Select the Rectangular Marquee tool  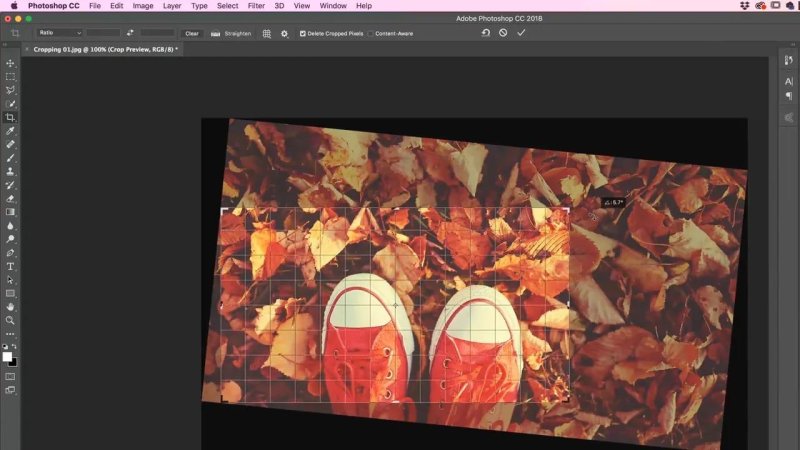click(10, 77)
